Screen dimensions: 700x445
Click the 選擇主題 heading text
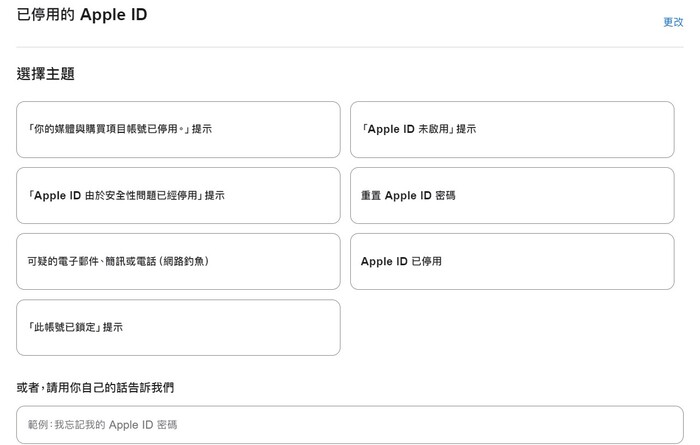point(46,74)
